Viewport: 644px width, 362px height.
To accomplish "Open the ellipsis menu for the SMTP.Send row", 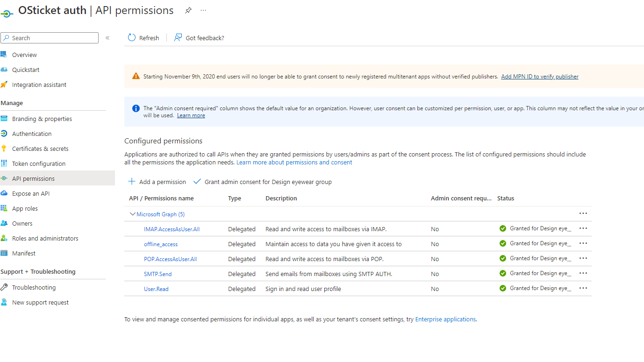I will pyautogui.click(x=583, y=273).
